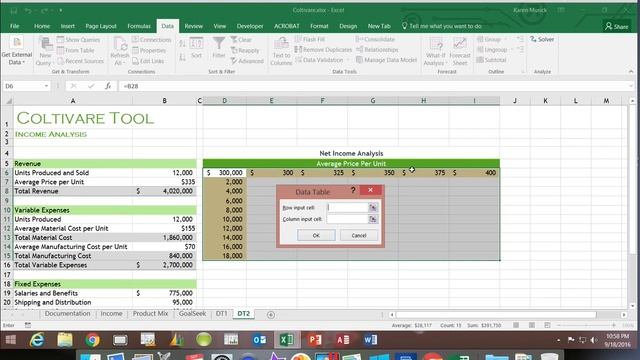Viewport: 640px width, 360px height.
Task: Open Manage Data Model
Action: (x=386, y=60)
